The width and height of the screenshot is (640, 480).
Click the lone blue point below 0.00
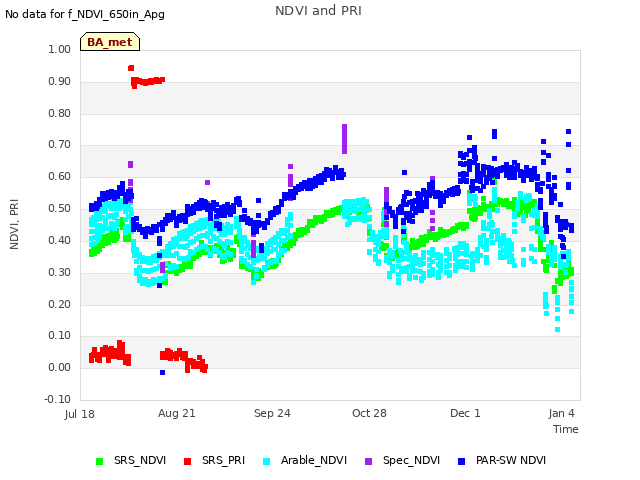click(162, 372)
